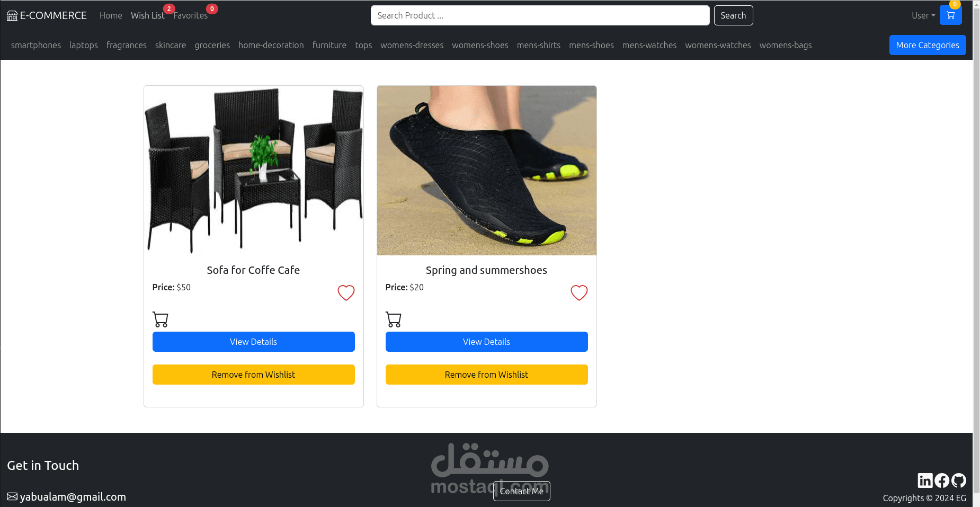Screen dimensions: 980x507
Task: Open the LinkedIn profile icon
Action: pos(925,481)
